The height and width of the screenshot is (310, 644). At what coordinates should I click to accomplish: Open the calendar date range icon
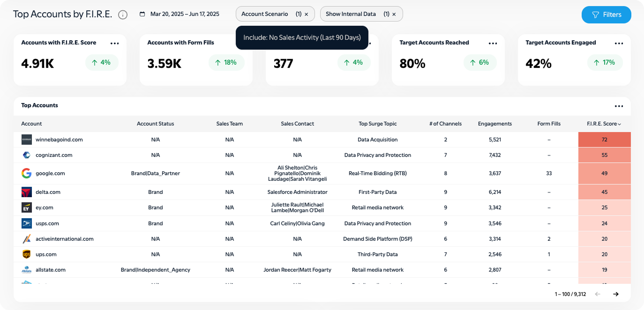coord(142,14)
